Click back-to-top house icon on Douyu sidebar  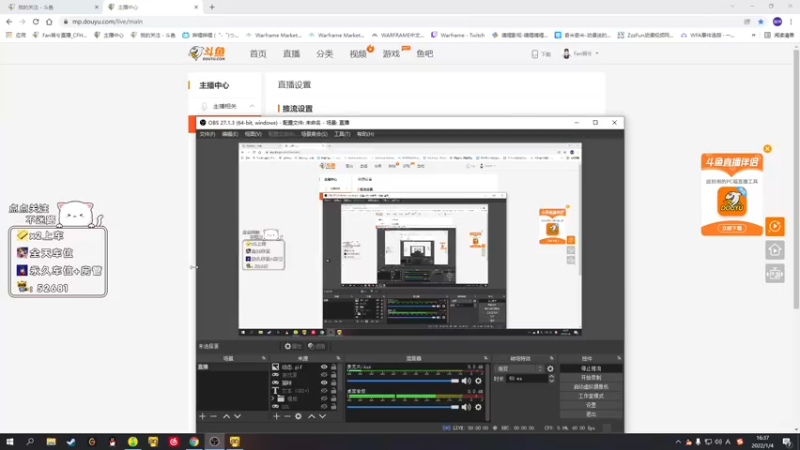coord(774,250)
